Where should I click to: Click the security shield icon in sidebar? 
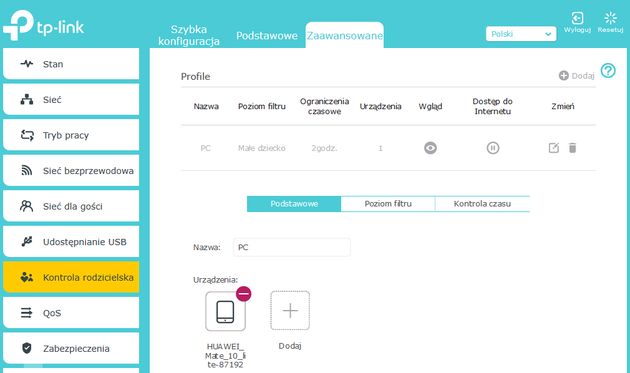click(27, 348)
